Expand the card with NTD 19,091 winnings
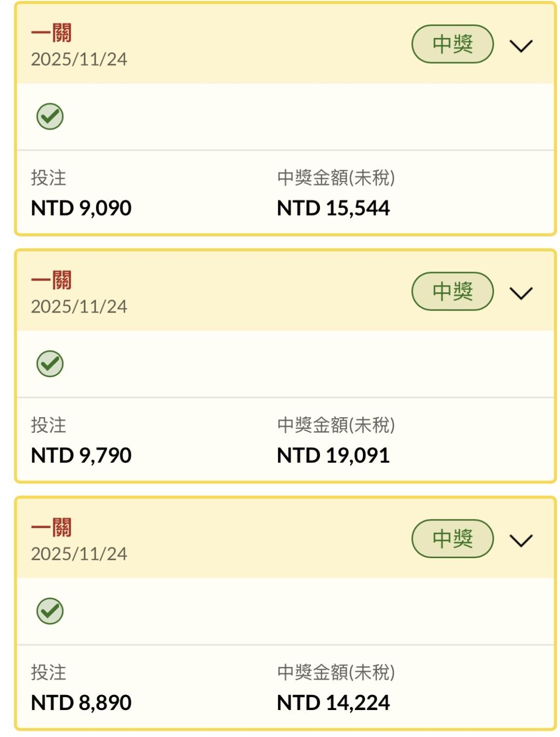This screenshot has width=560, height=737. click(521, 293)
